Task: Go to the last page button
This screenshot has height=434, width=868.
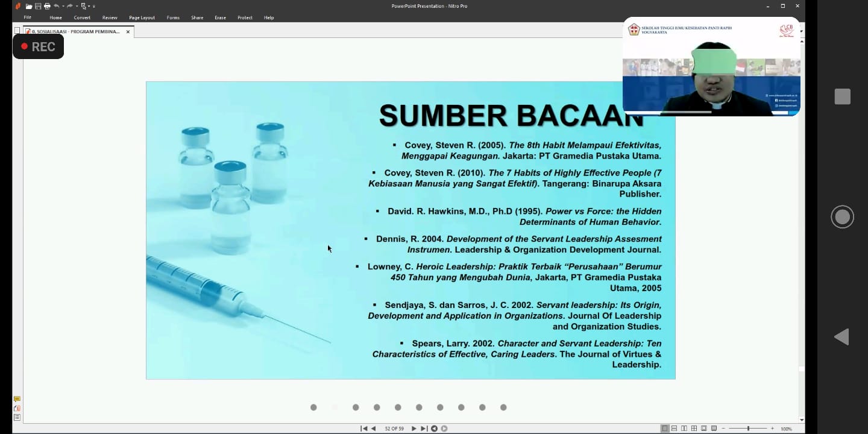Action: (x=424, y=429)
